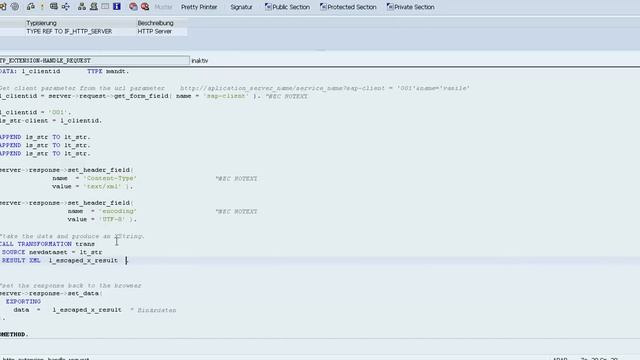Viewport: 640px width, 360px height.
Task: Click the 'TYPE mandt' declaration line
Action: coord(64,71)
